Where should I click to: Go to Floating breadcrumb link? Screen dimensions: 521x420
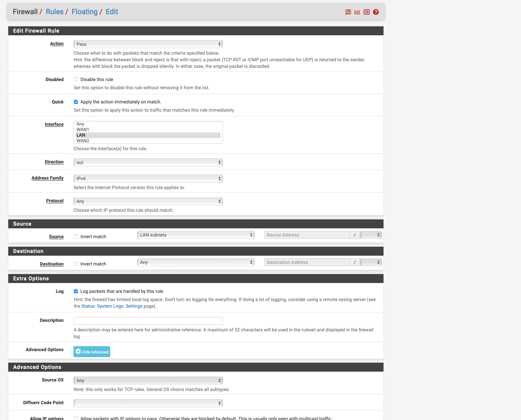coord(85,12)
